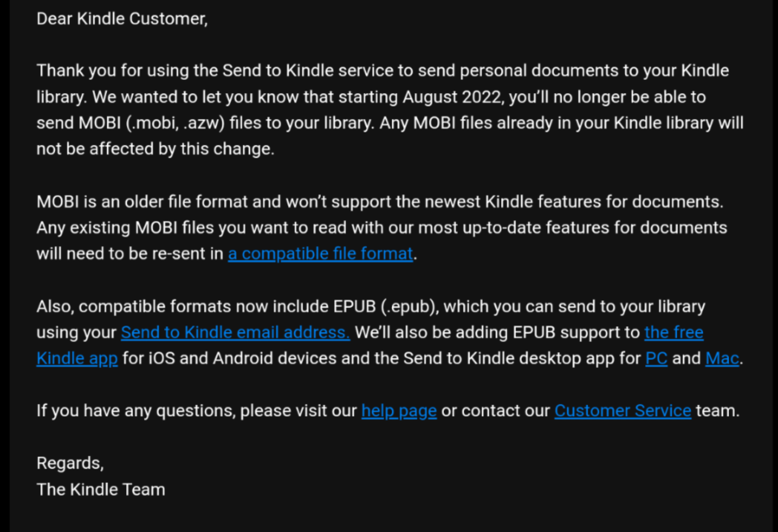Click the 'EPUB (.epub)' format text
778x532 pixels.
point(384,306)
